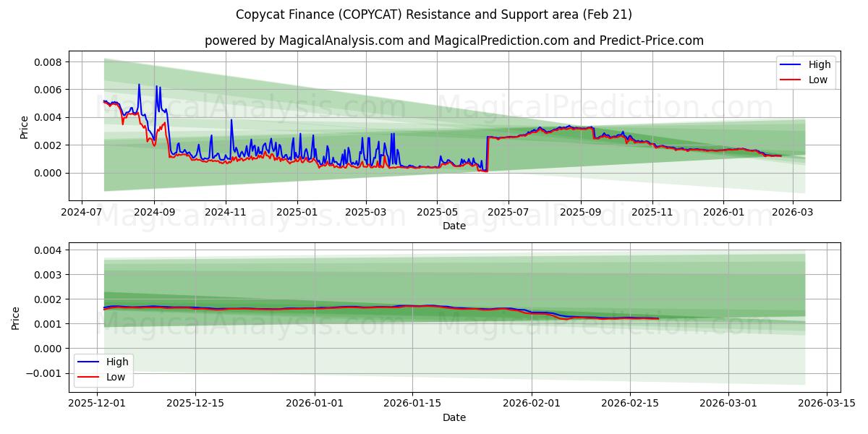Click the '2026-01-15' tick label
Screen dimensions: 868x434
(413, 404)
